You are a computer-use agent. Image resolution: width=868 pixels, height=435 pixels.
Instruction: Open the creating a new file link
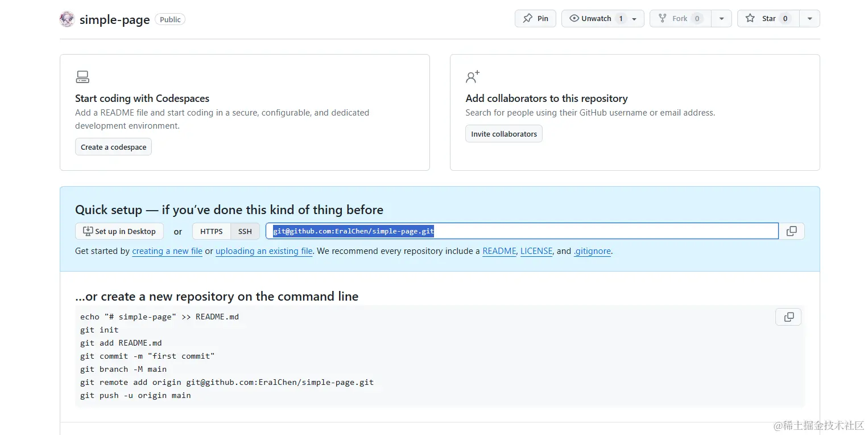167,251
